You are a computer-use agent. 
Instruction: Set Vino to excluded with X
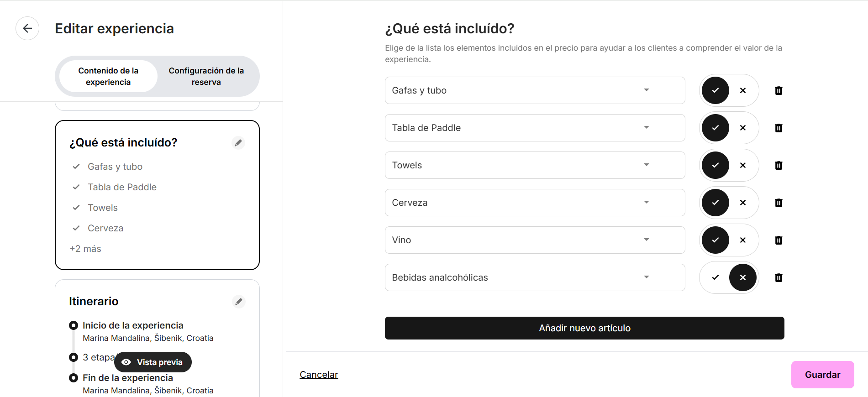tap(743, 240)
